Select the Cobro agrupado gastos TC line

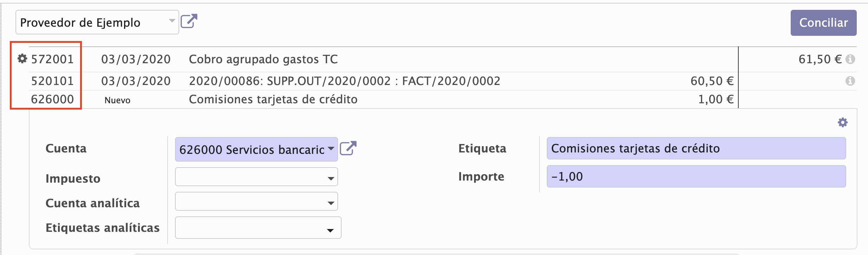click(x=263, y=59)
